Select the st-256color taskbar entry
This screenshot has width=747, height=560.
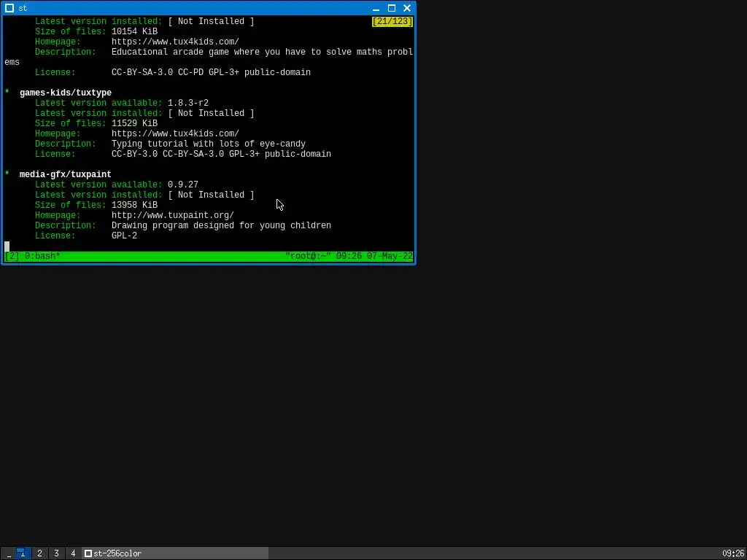point(175,553)
